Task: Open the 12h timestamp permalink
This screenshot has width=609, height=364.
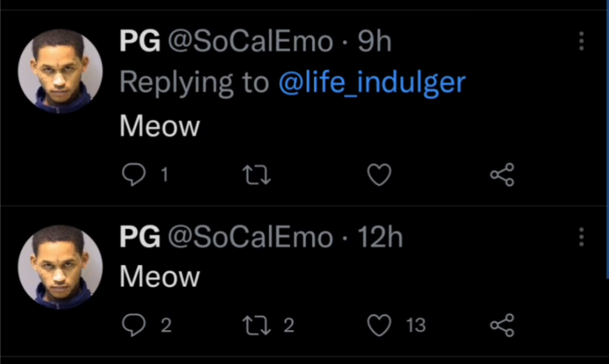Action: [x=380, y=237]
